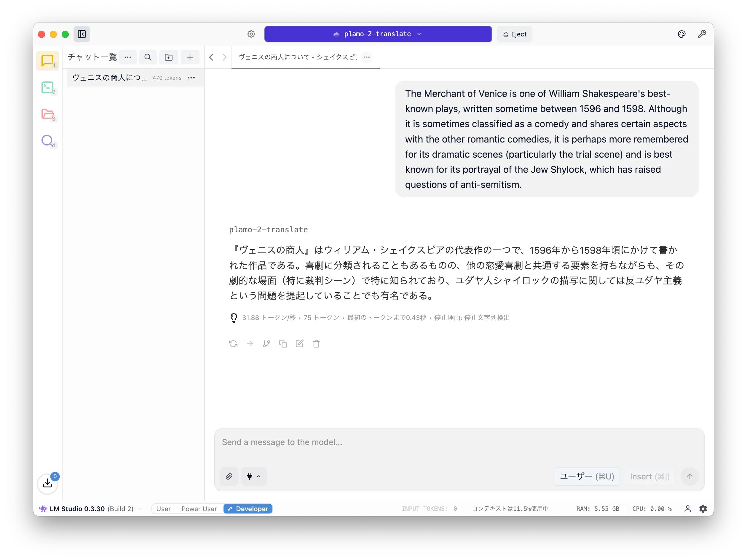Regenerate the translation response
Screen dimensions: 747x560
(x=233, y=343)
